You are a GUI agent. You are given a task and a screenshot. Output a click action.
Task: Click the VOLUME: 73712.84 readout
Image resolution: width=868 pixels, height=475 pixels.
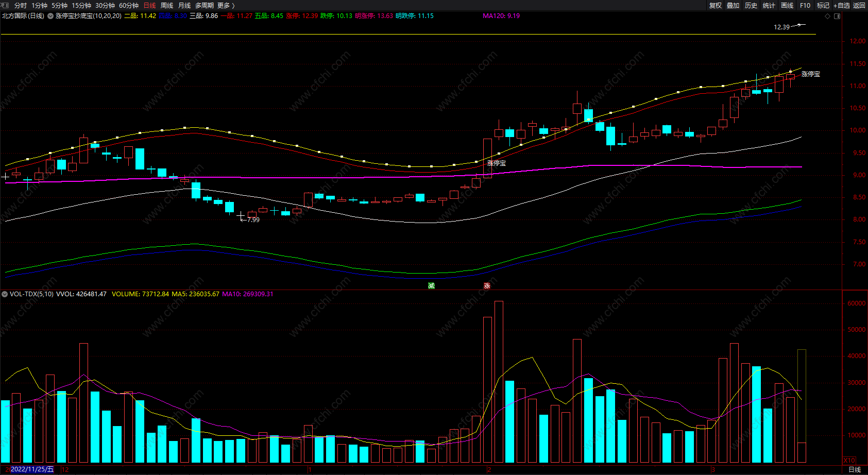tap(141, 294)
